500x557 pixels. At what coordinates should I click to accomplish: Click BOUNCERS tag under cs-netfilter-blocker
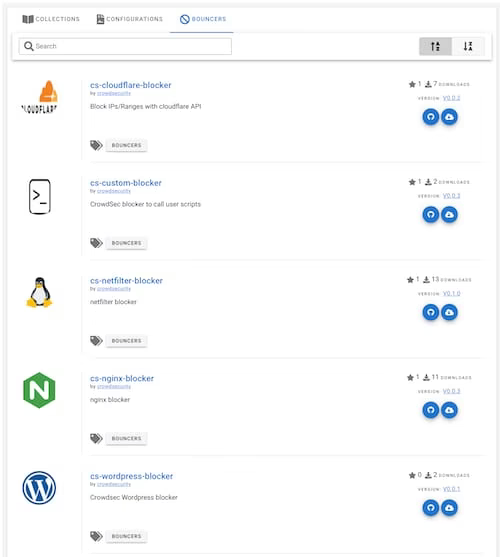[x=126, y=341]
